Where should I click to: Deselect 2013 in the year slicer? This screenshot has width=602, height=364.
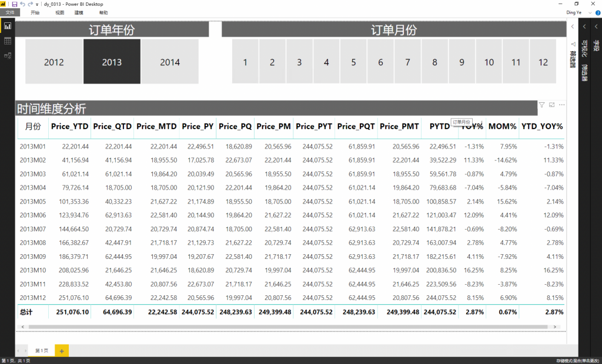(112, 62)
